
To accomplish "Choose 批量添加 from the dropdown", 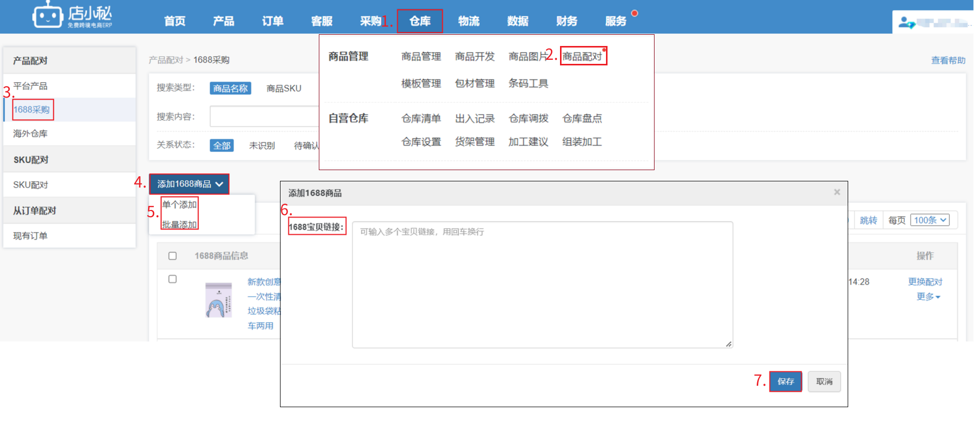I will click(x=179, y=224).
